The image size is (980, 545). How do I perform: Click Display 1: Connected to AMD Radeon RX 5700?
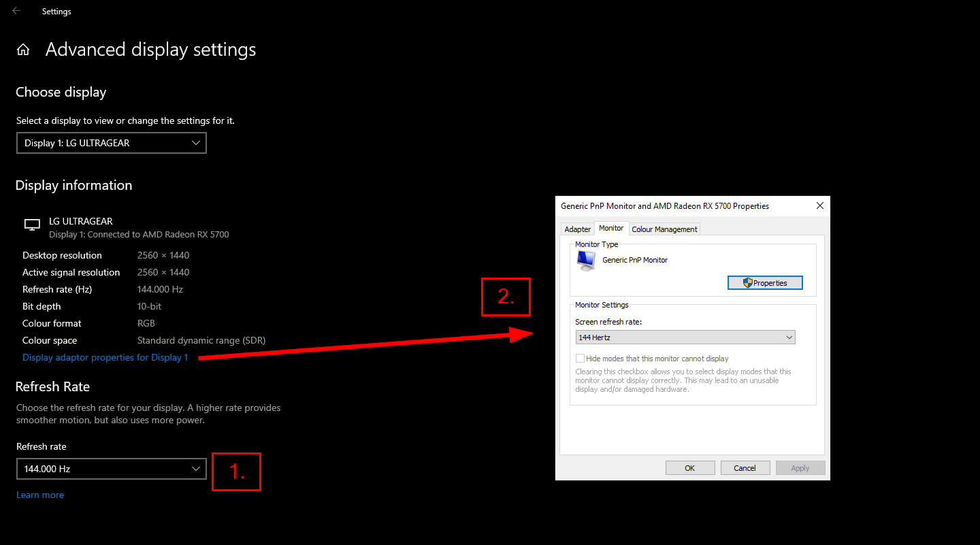(x=139, y=234)
